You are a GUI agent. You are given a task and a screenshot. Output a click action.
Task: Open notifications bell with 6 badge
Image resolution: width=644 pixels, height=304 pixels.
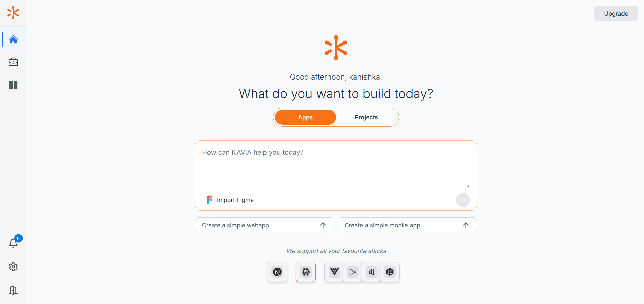tap(13, 243)
